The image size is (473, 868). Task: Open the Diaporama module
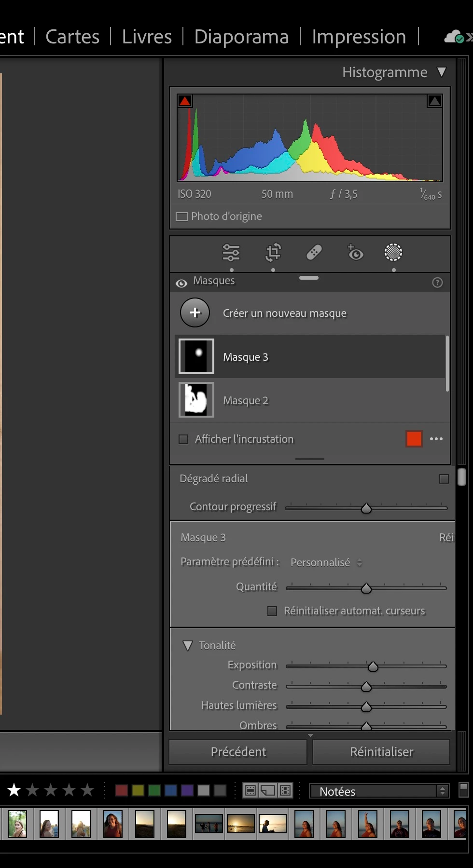tap(241, 37)
